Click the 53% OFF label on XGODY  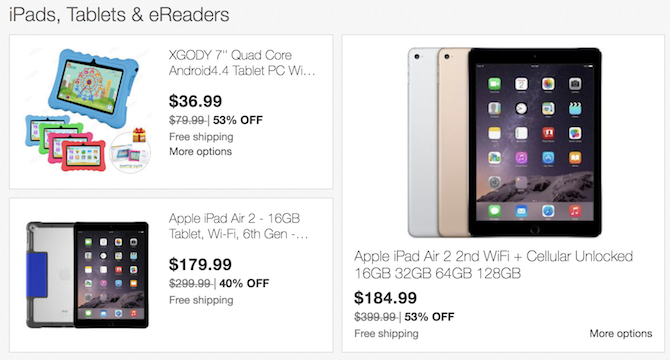[x=238, y=120]
